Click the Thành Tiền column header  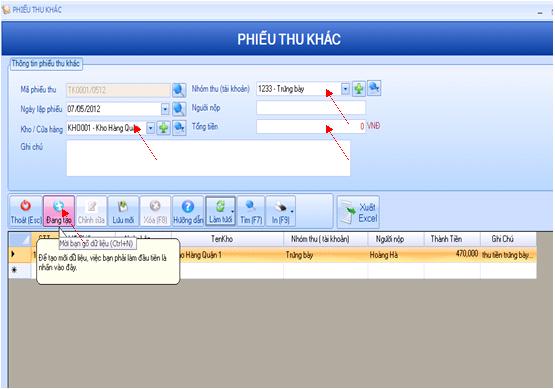(446, 239)
